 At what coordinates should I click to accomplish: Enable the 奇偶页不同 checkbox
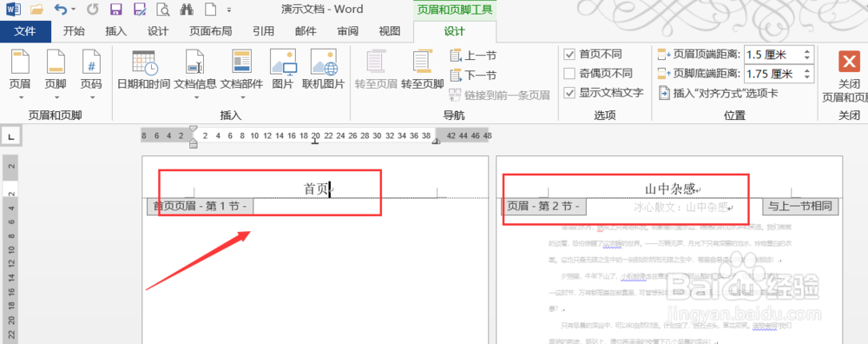pos(569,73)
